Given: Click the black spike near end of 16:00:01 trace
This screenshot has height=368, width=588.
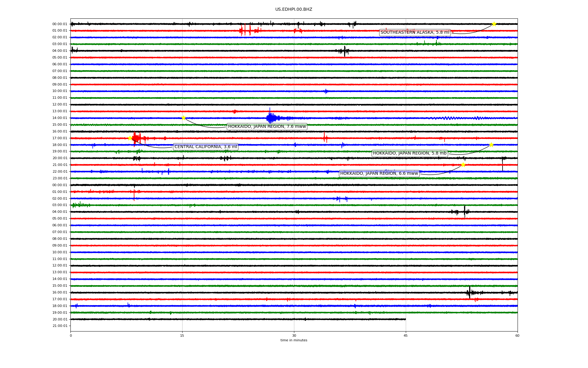Looking at the screenshot, I should pos(469,293).
